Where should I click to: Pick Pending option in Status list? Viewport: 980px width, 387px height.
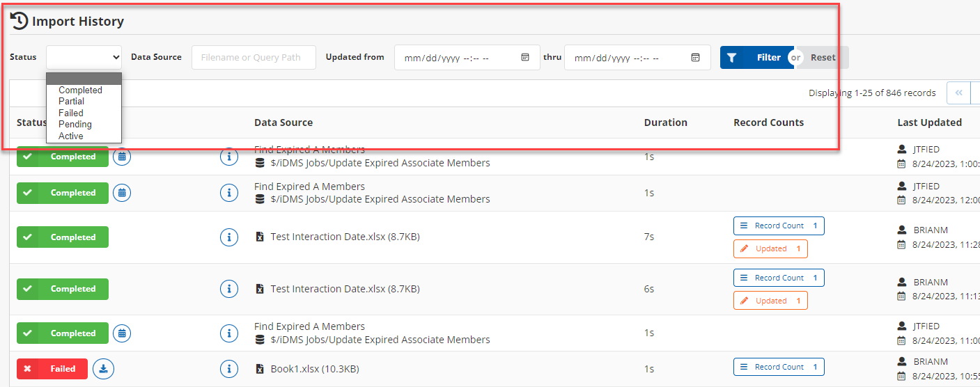pos(75,125)
